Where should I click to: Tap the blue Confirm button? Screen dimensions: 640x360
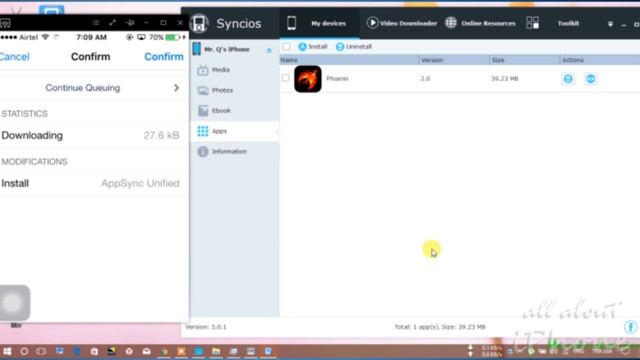(x=164, y=57)
